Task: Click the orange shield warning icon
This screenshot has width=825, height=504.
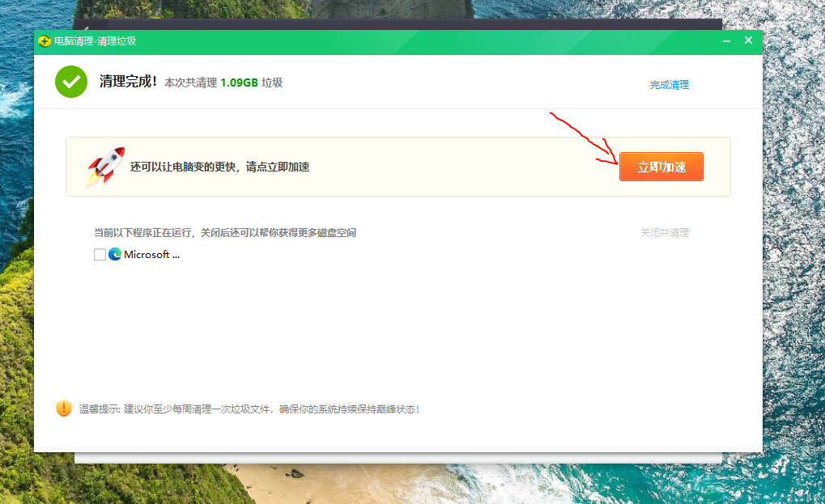Action: (64, 409)
